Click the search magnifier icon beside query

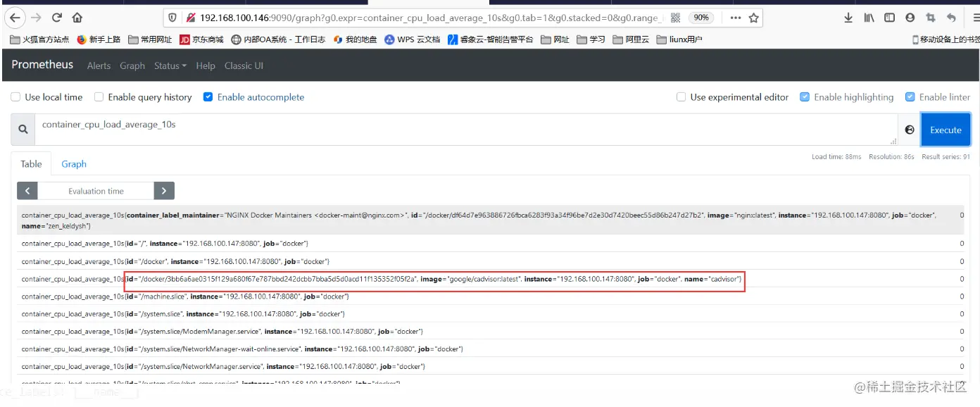(23, 130)
